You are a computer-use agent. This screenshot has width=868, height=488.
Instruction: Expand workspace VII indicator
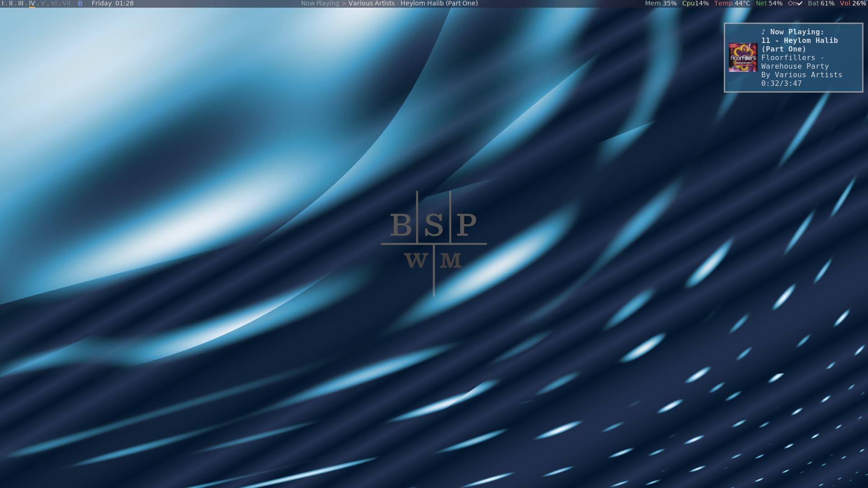click(66, 4)
